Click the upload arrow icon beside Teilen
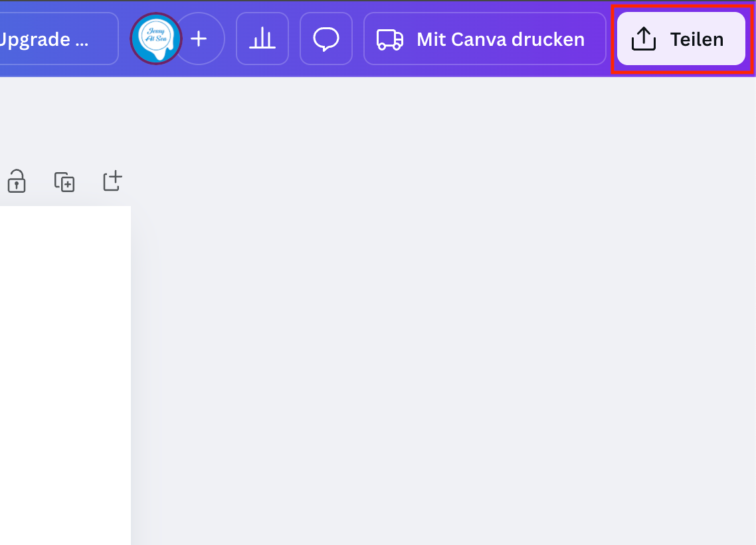756x545 pixels. 642,40
